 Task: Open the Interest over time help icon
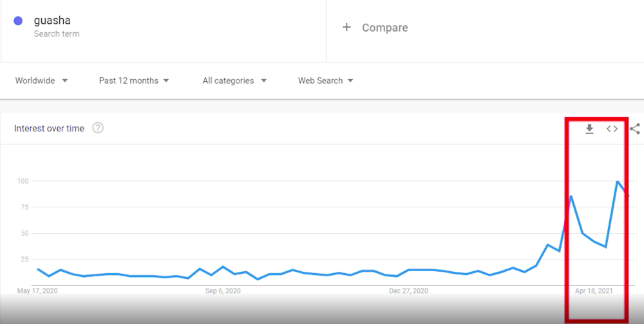point(98,128)
